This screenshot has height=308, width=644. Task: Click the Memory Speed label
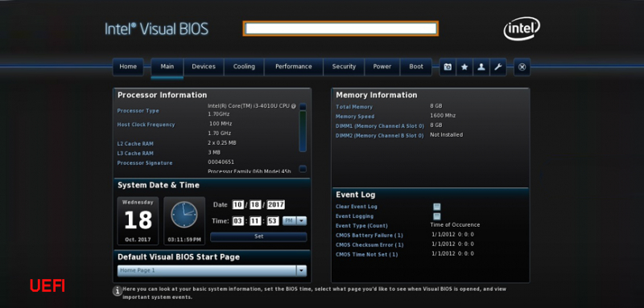click(x=355, y=117)
